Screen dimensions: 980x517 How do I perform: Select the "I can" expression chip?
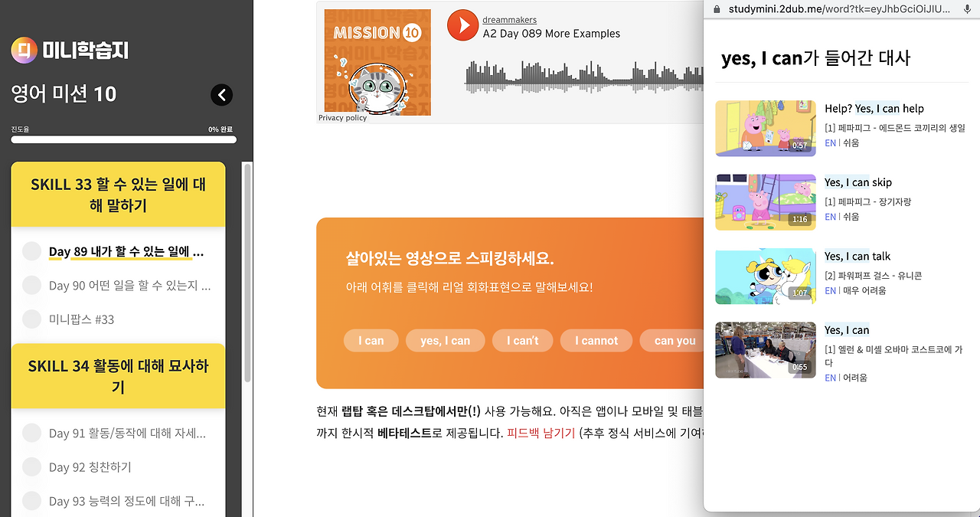click(x=371, y=340)
